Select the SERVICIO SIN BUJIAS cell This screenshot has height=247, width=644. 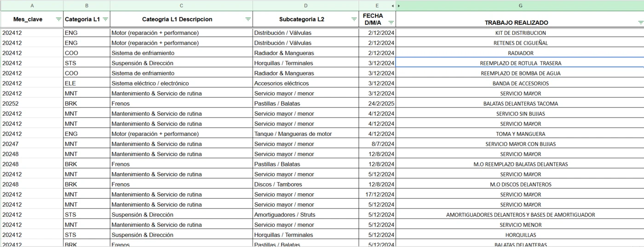520,114
